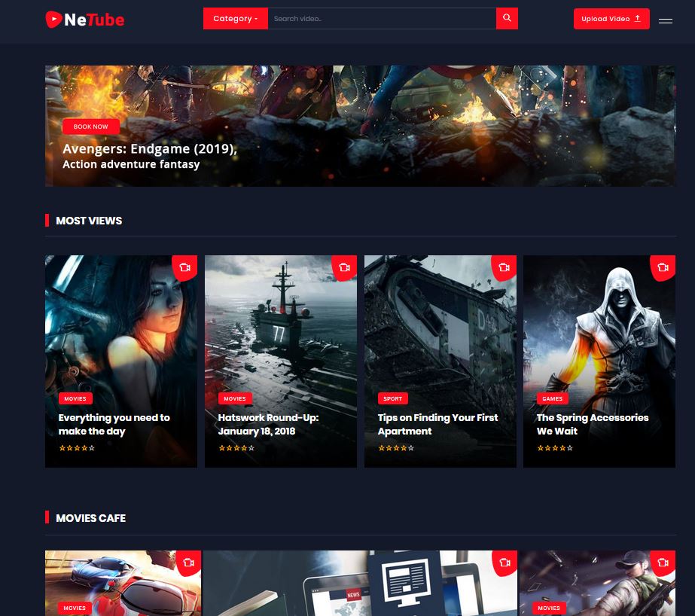Open the hamburger menu icon
Screen dimensions: 695x616
click(666, 21)
